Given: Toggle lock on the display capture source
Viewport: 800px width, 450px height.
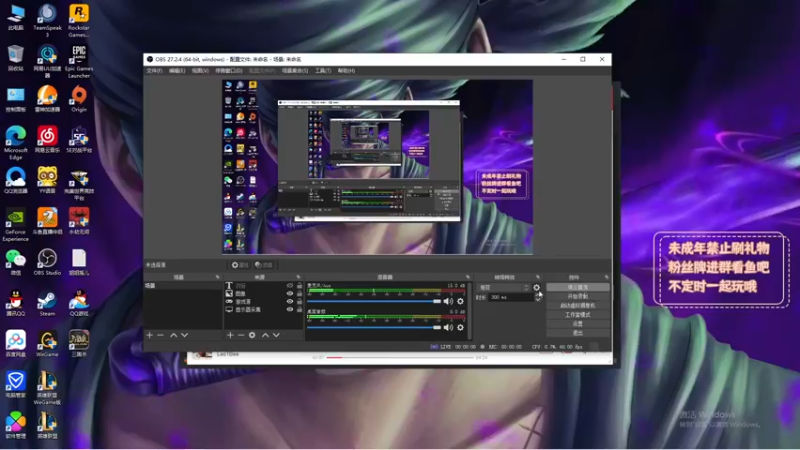Looking at the screenshot, I should click(x=299, y=309).
